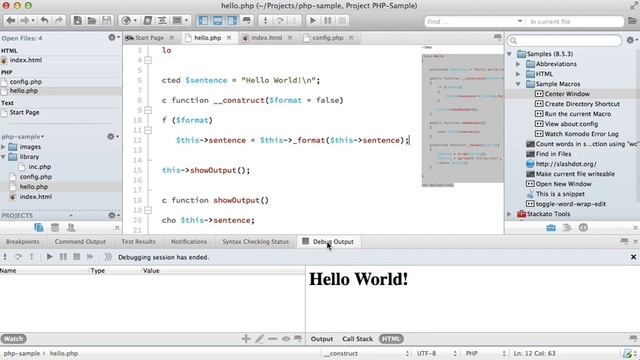Open the Projects panel gear menu

tap(113, 215)
